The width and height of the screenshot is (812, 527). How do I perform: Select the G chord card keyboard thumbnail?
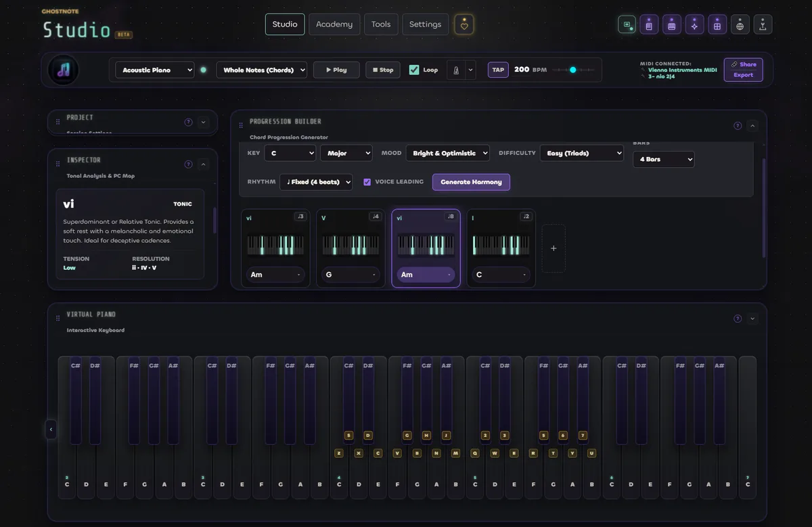tap(351, 245)
